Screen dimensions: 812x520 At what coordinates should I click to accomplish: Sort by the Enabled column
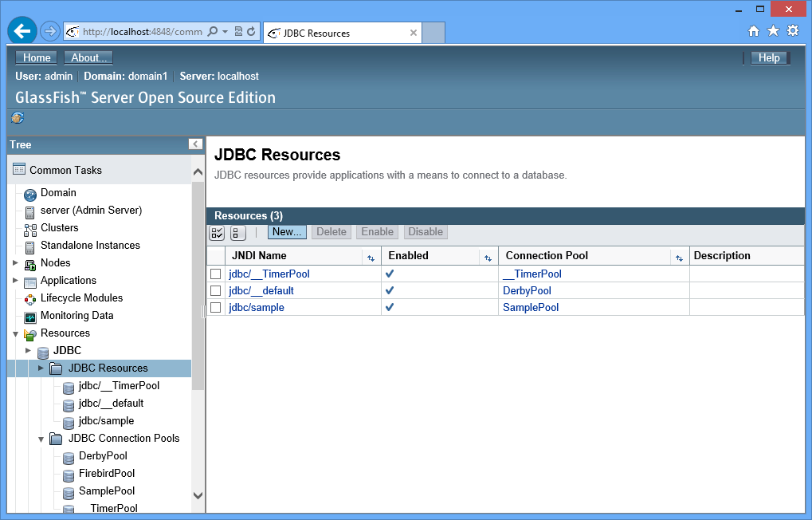(x=488, y=258)
